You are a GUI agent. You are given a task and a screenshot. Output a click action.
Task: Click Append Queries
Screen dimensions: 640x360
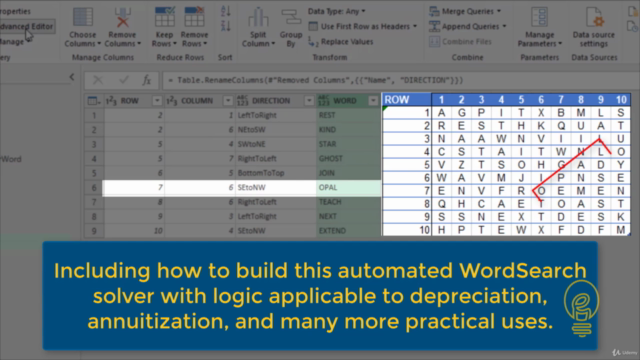click(464, 27)
